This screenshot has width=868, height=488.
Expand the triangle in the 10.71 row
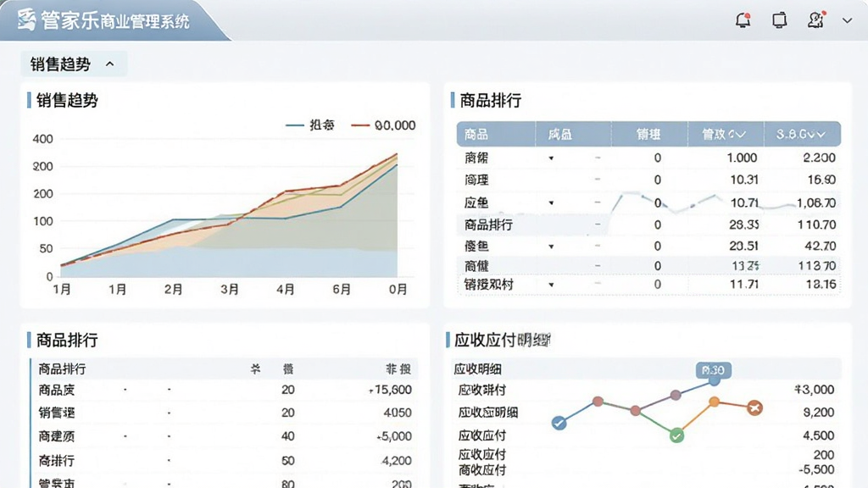(551, 203)
